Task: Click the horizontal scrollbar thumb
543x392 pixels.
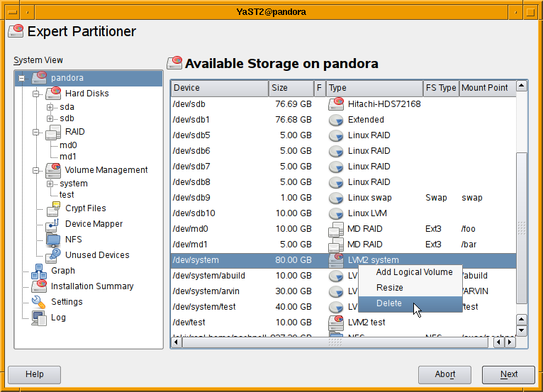Action: [335, 342]
